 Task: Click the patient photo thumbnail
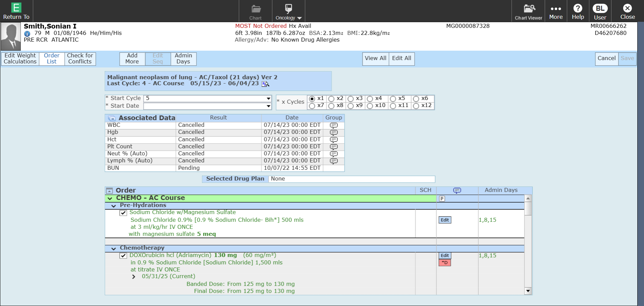click(x=11, y=37)
